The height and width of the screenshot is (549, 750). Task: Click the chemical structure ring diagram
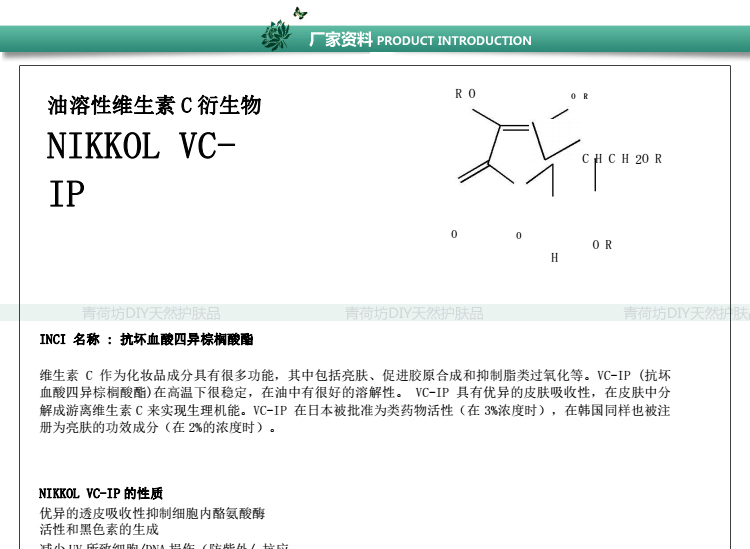[519, 152]
